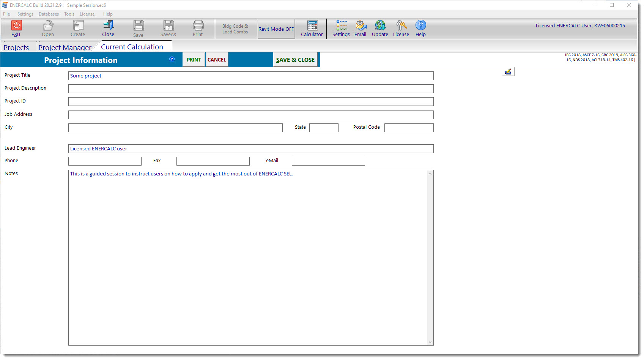644x360 pixels.
Task: Click the Update globe icon
Action: pos(380,25)
